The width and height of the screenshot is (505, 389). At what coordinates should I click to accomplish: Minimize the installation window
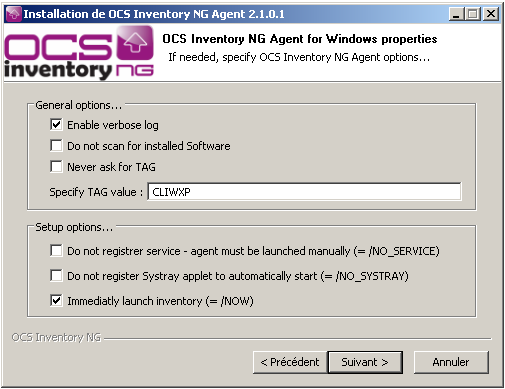[456, 14]
